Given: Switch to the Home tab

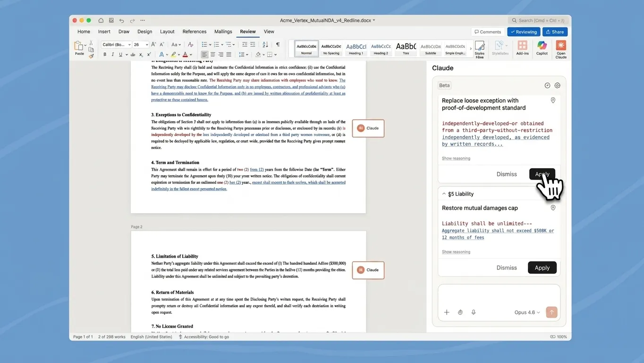Looking at the screenshot, I should coord(84,32).
